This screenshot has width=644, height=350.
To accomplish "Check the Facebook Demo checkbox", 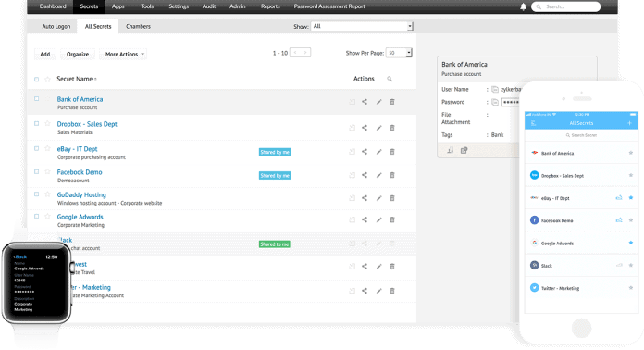I will tap(37, 171).
